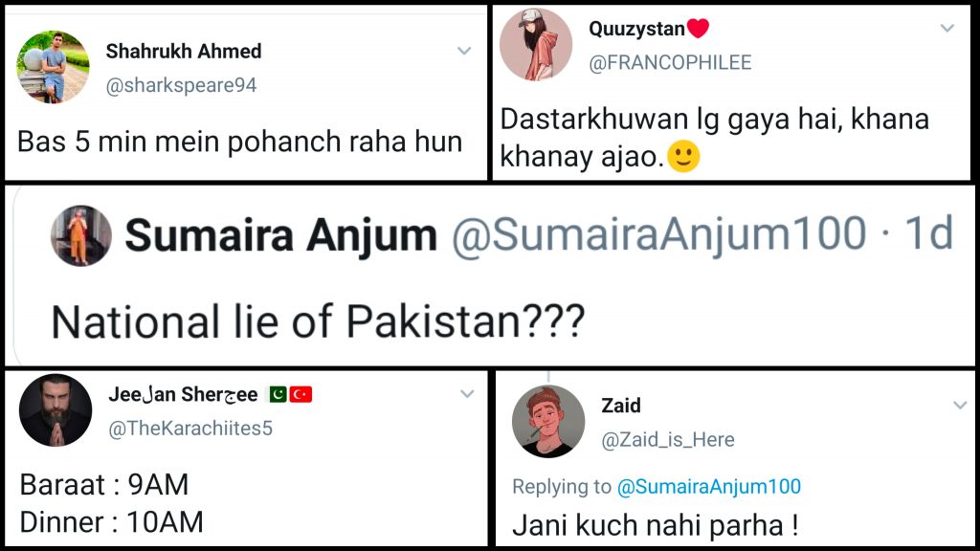Viewport: 980px width, 551px height.
Task: Click the Pakistan flag emoji next to JeeJan Sherzee
Action: [278, 394]
